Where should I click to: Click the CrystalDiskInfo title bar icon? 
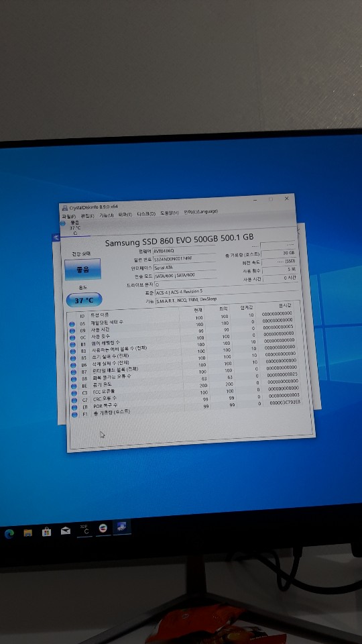(65, 207)
